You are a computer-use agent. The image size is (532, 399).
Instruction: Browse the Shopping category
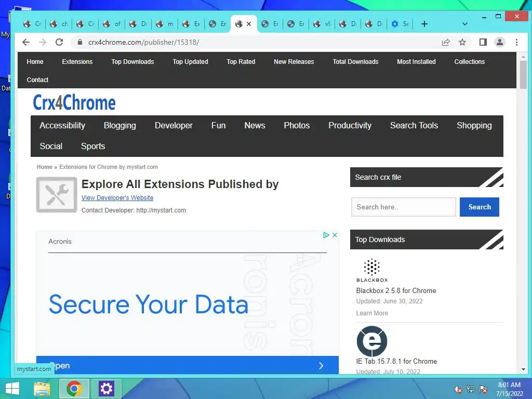click(474, 126)
